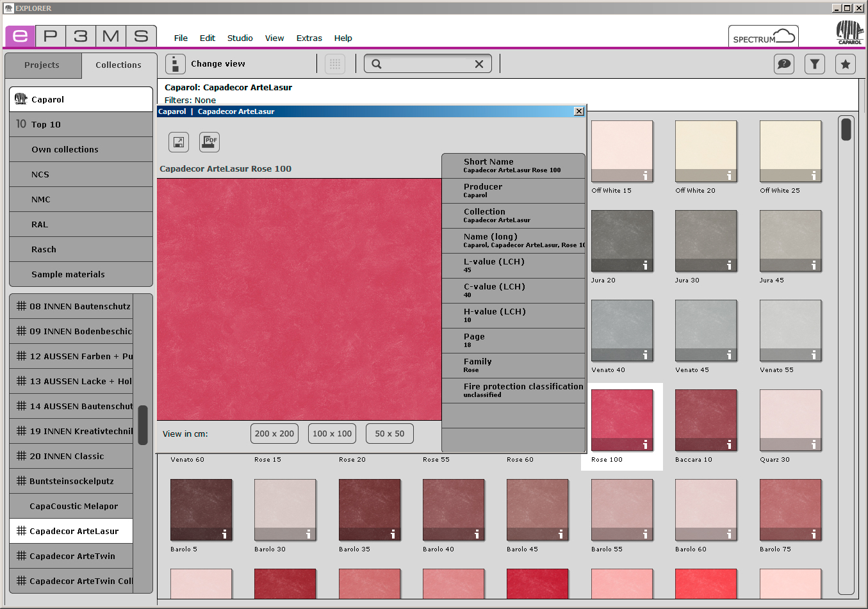The height and width of the screenshot is (609, 868).
Task: Open the Studio menu
Action: (x=240, y=38)
